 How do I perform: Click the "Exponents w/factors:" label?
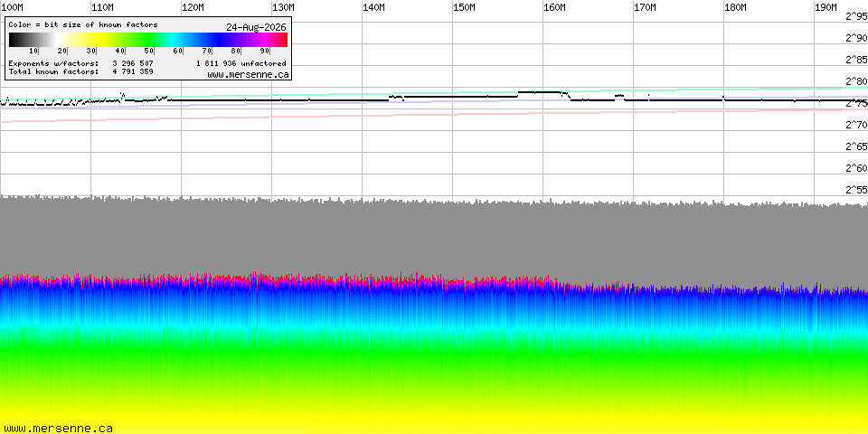pos(53,63)
